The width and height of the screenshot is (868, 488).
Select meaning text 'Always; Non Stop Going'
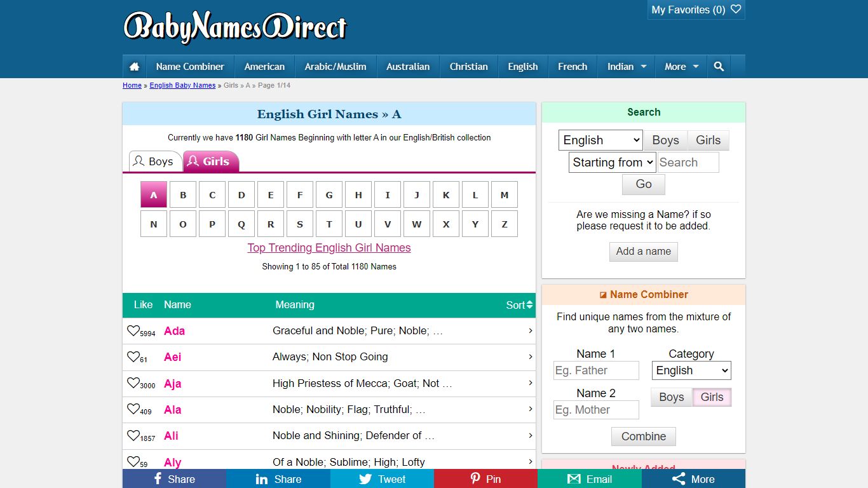(x=330, y=356)
